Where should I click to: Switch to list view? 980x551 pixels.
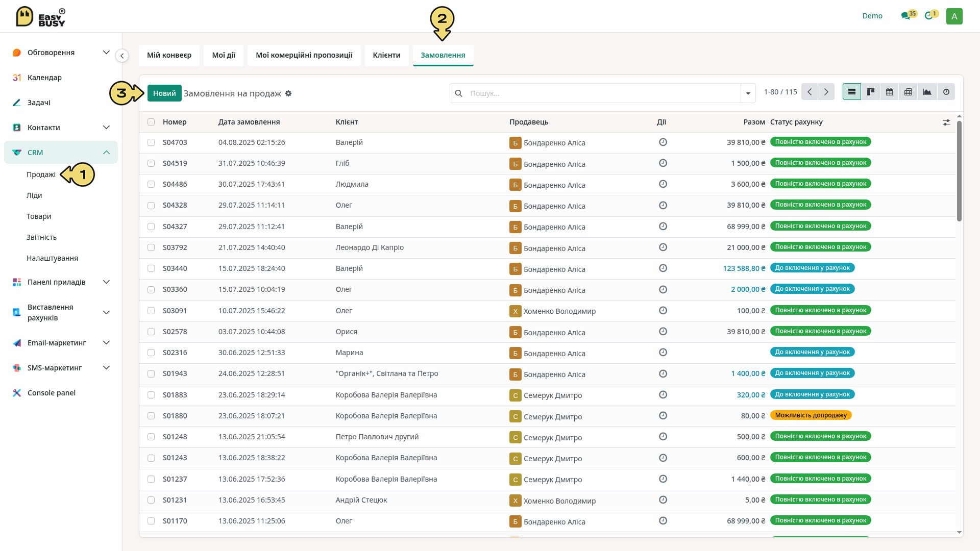point(851,92)
